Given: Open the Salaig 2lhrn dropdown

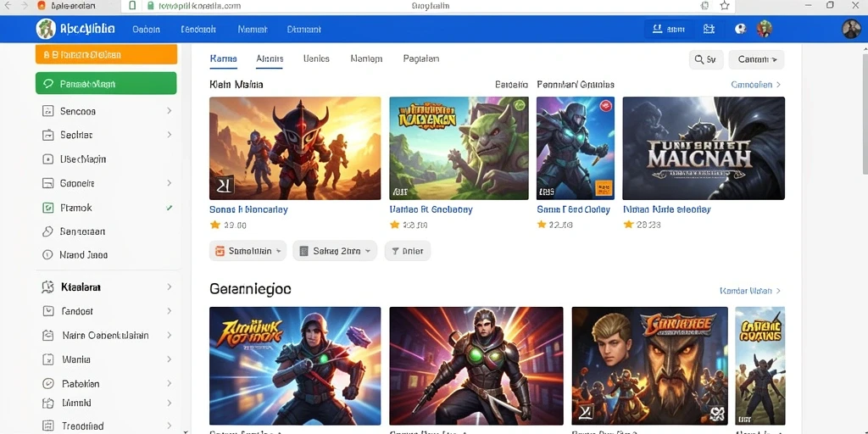Looking at the screenshot, I should tap(334, 251).
